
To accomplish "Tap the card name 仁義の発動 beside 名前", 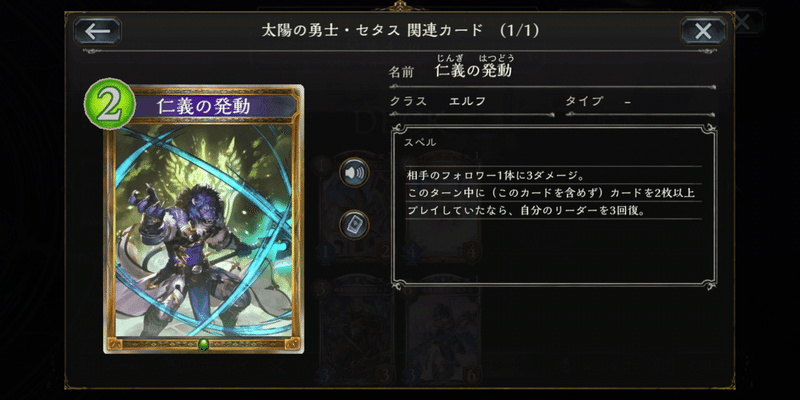I will 473,71.
